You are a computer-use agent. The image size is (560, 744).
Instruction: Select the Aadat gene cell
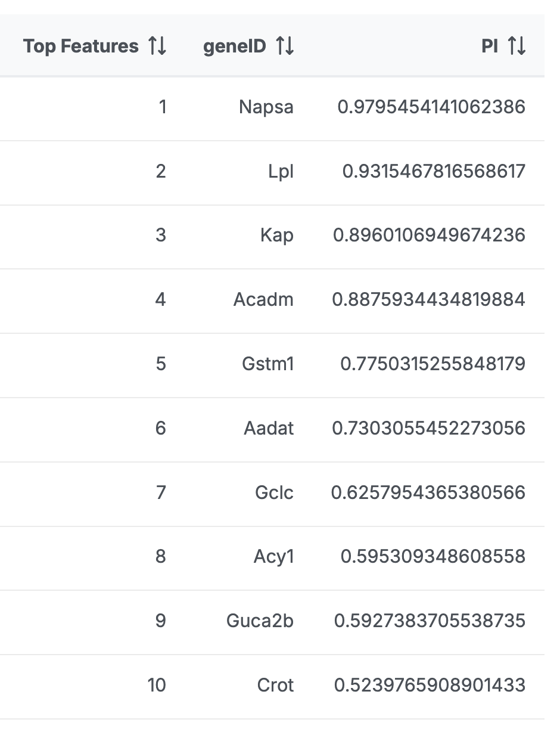tap(269, 428)
